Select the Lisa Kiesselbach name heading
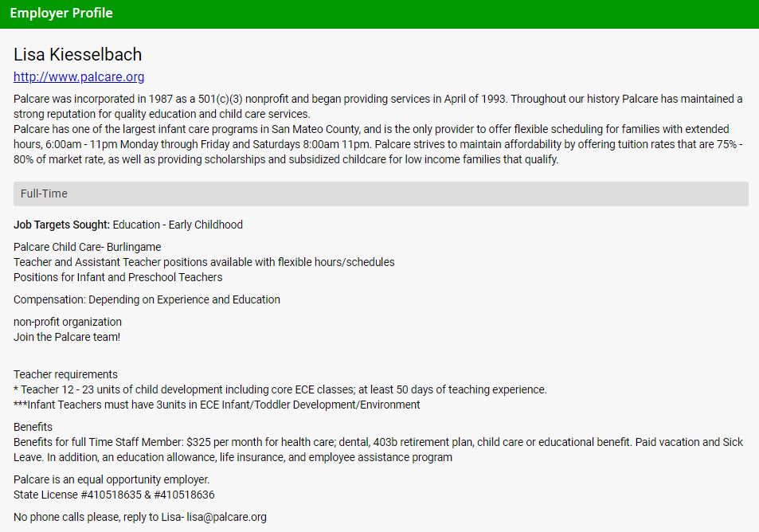This screenshot has height=532, width=759. [x=78, y=54]
